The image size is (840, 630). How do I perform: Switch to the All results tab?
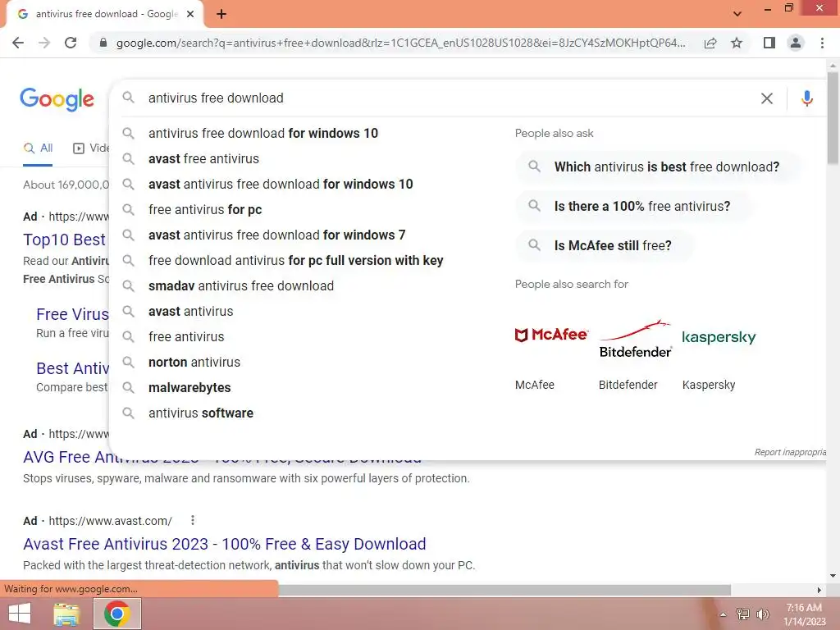(x=38, y=148)
